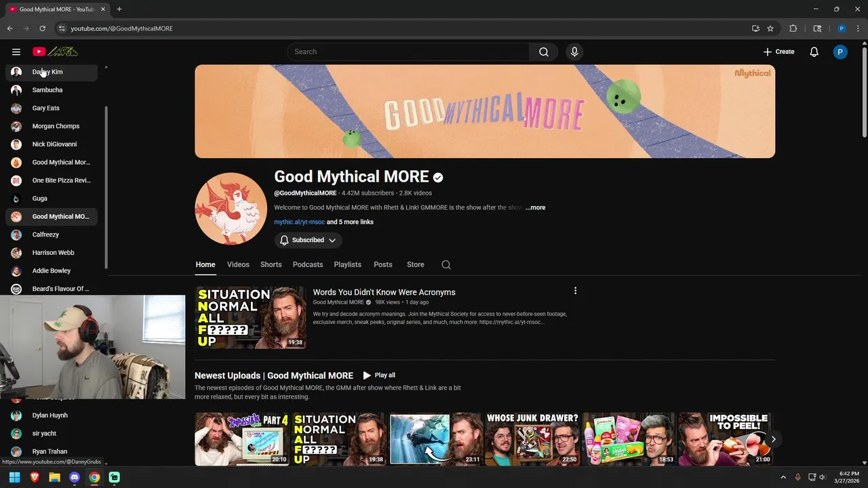
Task: Bookmark this page with star icon
Action: click(770, 28)
